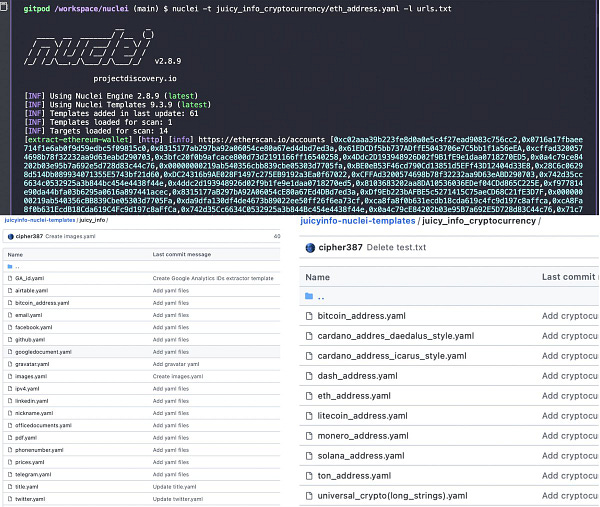Click the cipher387 avatar beside Delete test.txt
Image resolution: width=600 pixels, height=507 pixels.
coord(310,248)
